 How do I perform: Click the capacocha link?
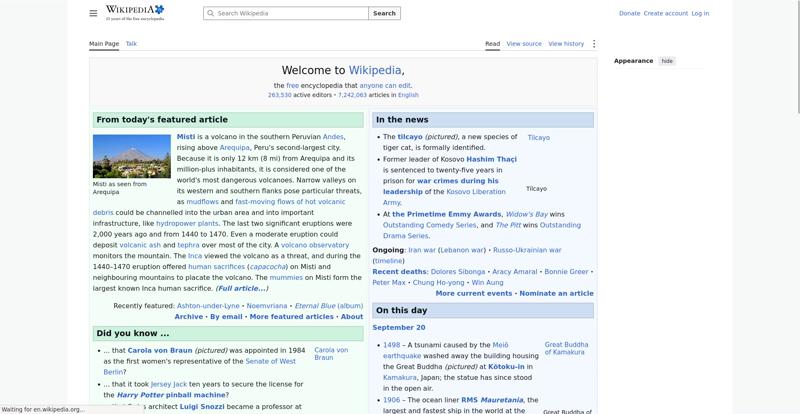tap(266, 267)
